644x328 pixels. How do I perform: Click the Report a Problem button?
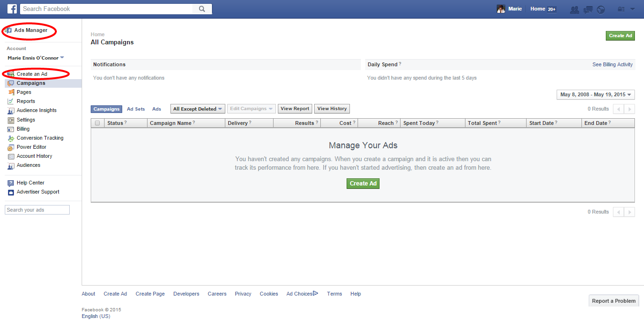[613, 301]
